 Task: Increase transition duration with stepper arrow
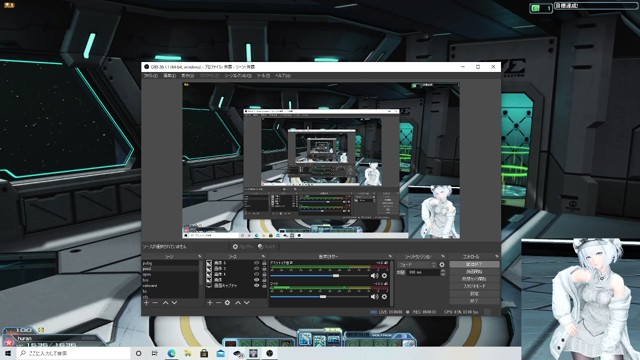(443, 271)
